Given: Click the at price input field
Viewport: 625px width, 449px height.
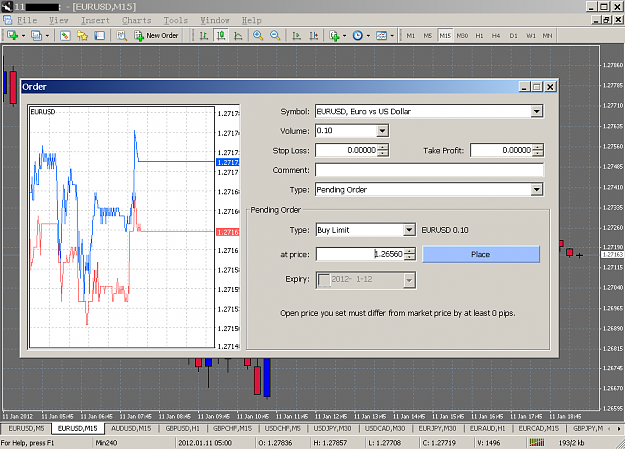Looking at the screenshot, I should pos(360,254).
